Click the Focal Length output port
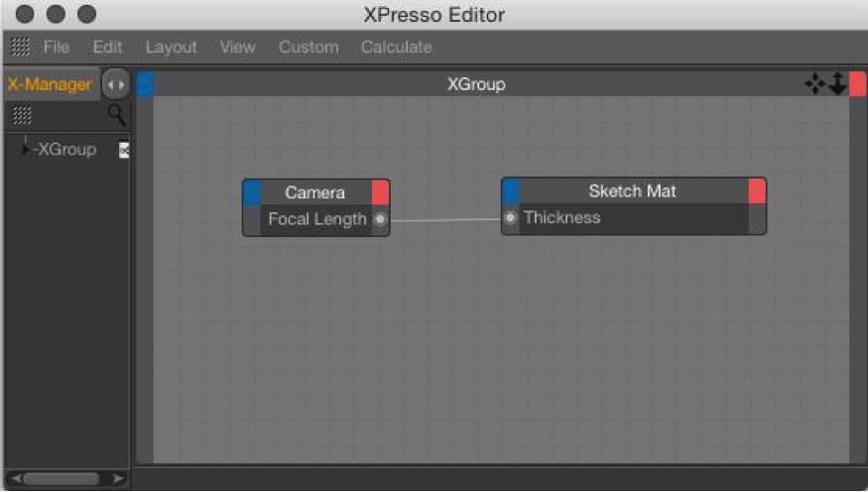868x492 pixels. (380, 219)
